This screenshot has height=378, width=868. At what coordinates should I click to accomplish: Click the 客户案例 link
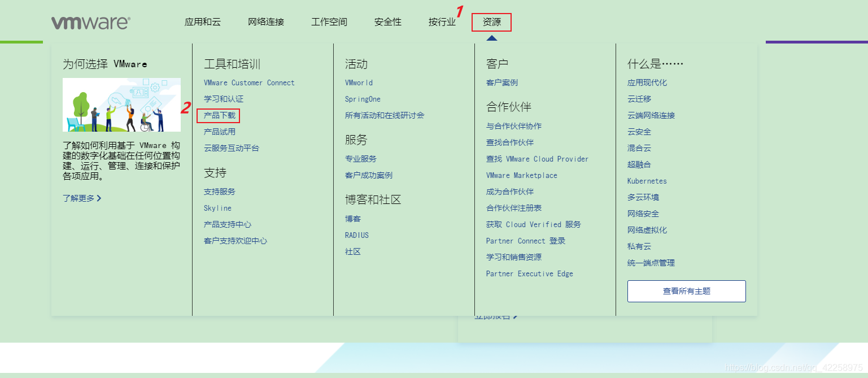(x=502, y=82)
